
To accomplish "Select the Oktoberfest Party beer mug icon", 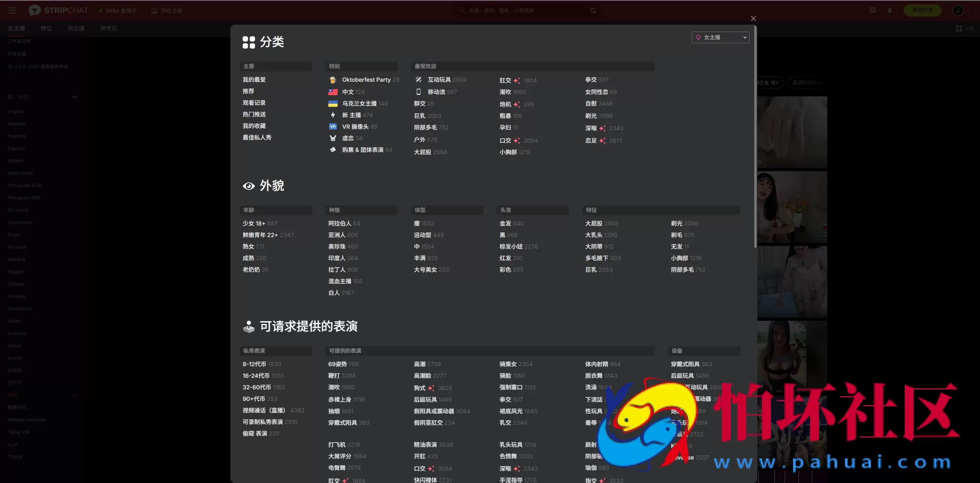I will pyautogui.click(x=333, y=80).
